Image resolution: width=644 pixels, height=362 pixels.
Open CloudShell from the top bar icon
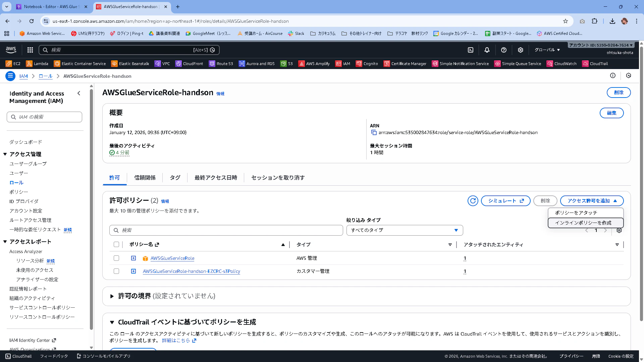click(471, 50)
